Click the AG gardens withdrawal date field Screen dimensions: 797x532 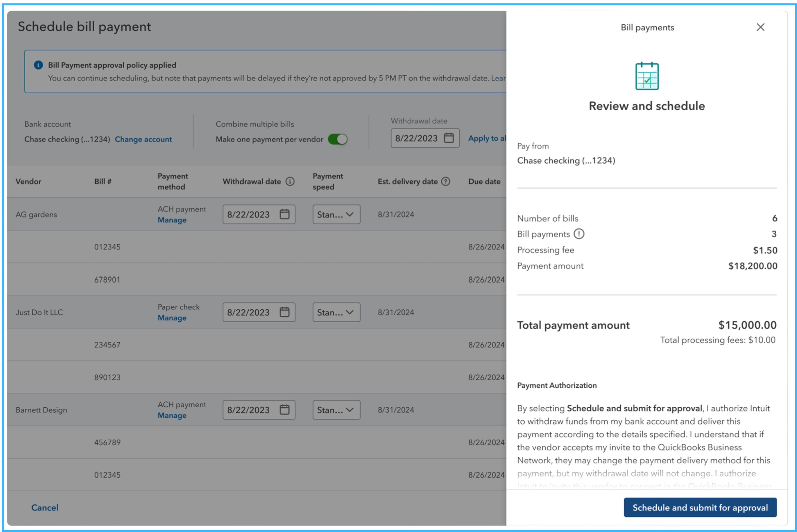point(249,215)
